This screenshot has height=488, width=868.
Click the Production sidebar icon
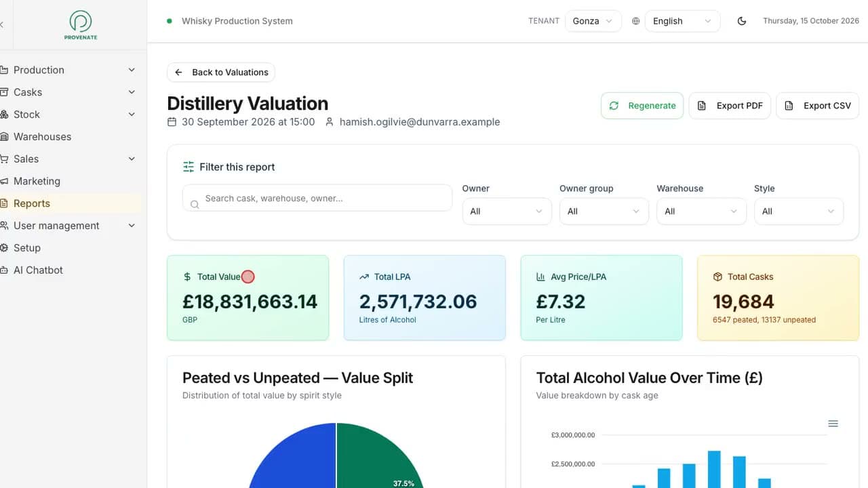[4, 70]
